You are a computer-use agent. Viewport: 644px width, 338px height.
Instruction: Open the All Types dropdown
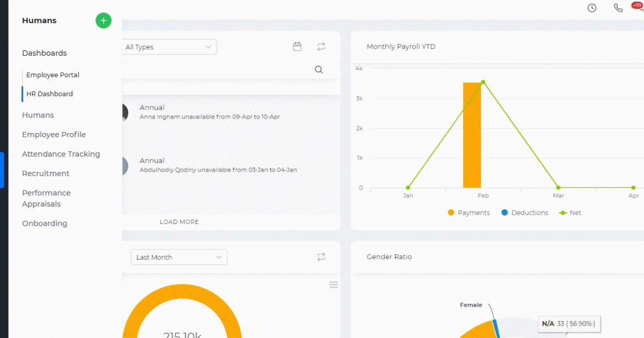[170, 47]
